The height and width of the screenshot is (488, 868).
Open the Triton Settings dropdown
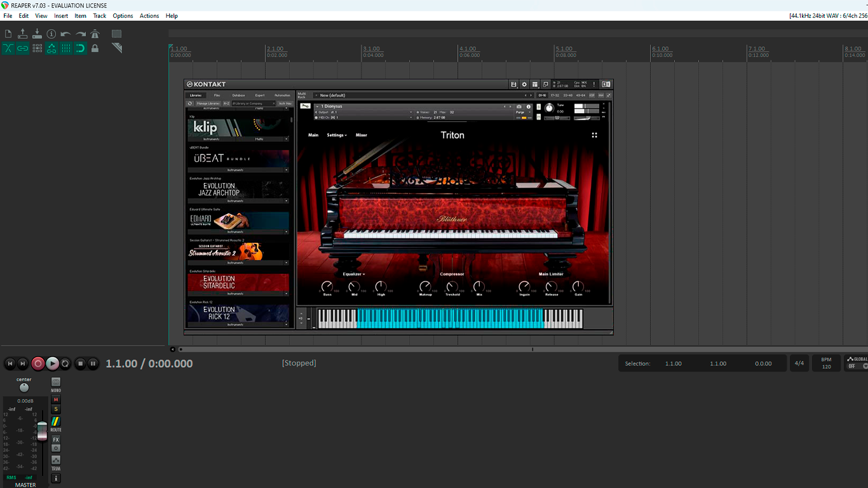[337, 135]
